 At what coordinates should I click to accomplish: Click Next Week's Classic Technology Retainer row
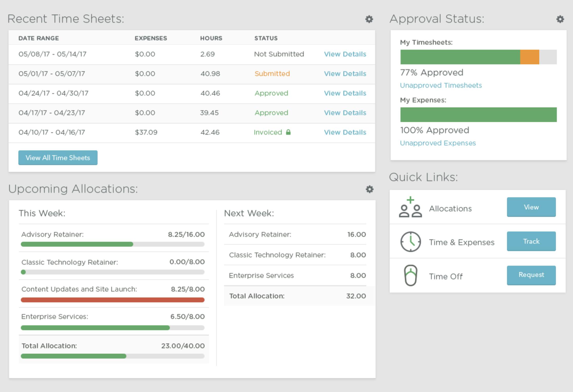coord(295,255)
